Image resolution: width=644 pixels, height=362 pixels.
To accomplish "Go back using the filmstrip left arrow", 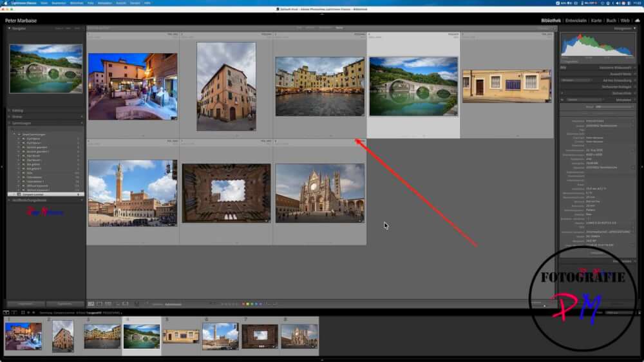I will (28, 312).
